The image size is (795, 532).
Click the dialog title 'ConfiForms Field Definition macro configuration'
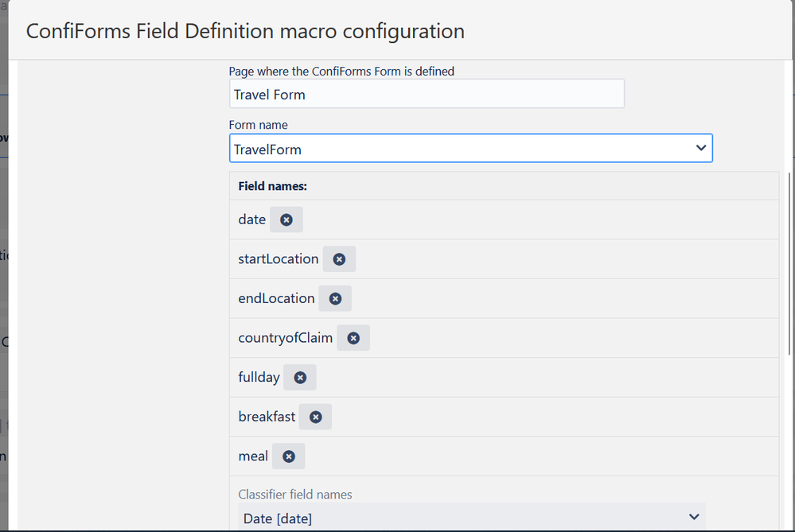pyautogui.click(x=245, y=31)
